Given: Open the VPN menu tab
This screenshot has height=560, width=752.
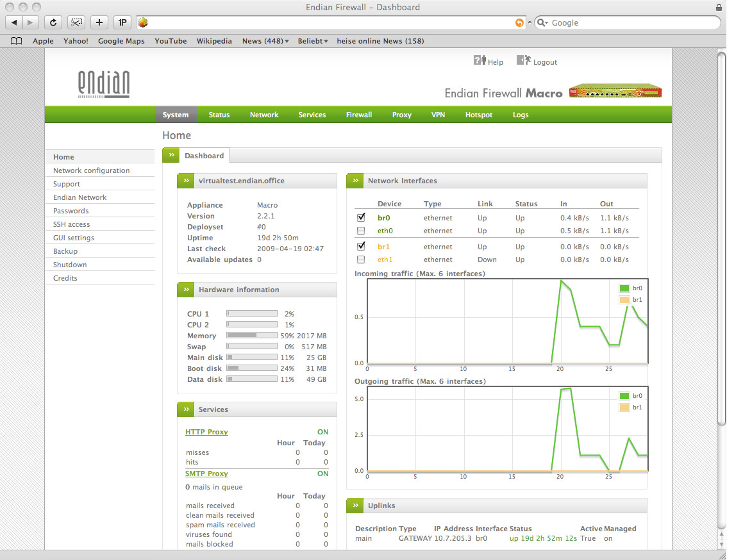Looking at the screenshot, I should tap(439, 115).
